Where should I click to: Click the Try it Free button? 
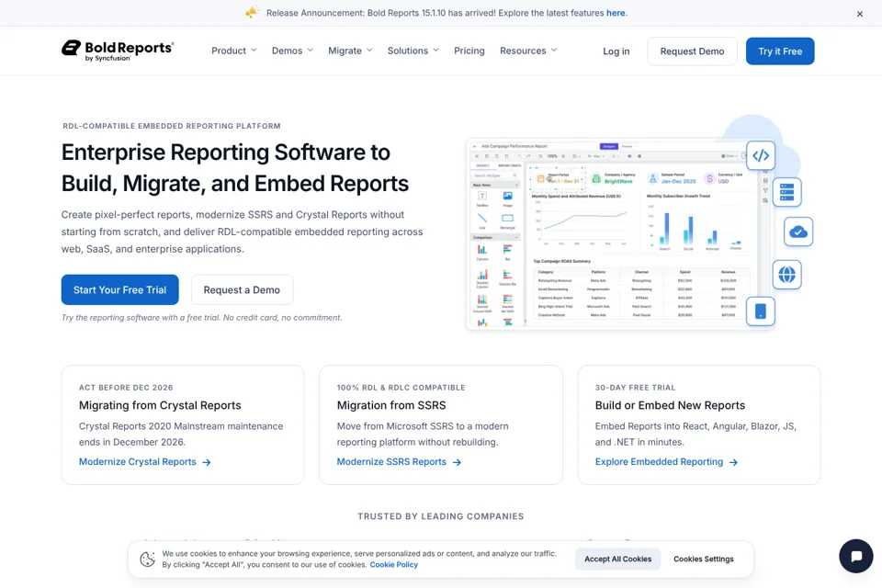pyautogui.click(x=780, y=51)
